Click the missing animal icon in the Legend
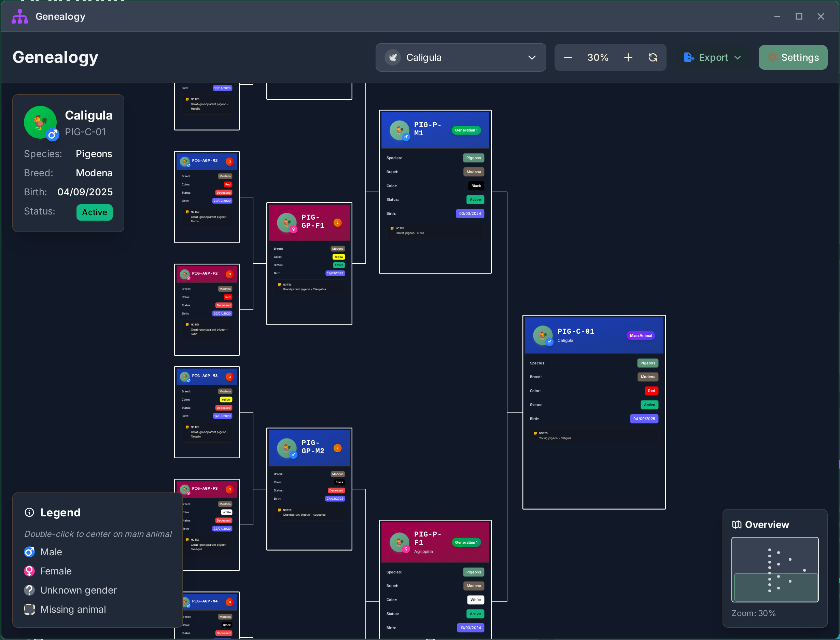This screenshot has height=640, width=840. pyautogui.click(x=29, y=610)
